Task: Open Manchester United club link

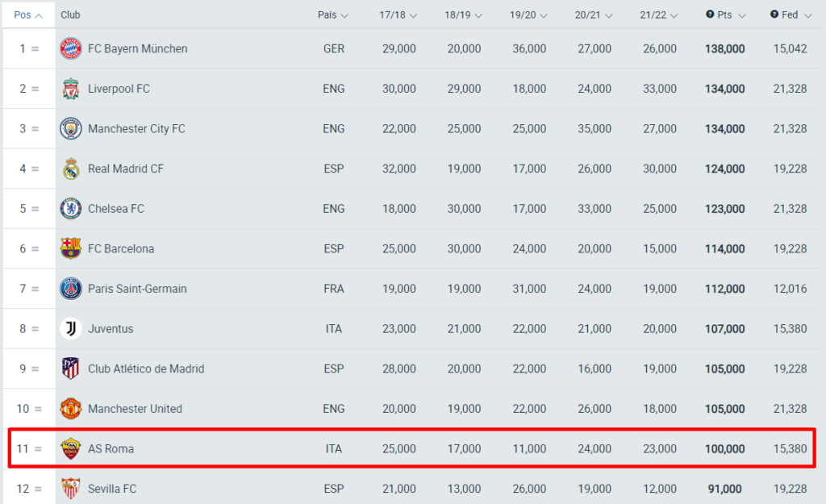Action: 135,409
